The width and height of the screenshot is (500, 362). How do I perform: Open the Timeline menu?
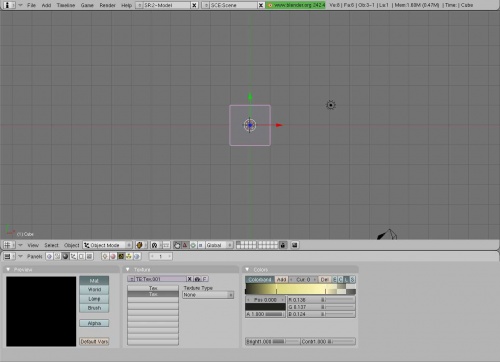(x=66, y=5)
